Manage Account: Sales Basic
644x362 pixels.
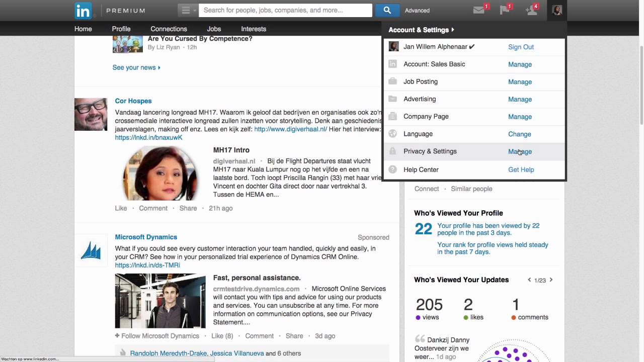coord(520,64)
